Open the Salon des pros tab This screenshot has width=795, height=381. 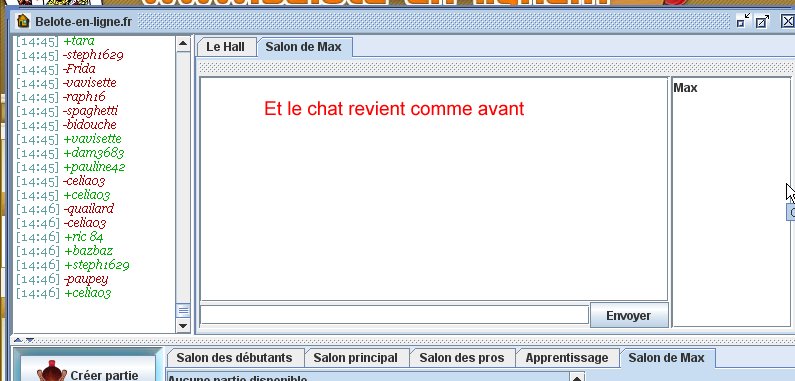(462, 358)
